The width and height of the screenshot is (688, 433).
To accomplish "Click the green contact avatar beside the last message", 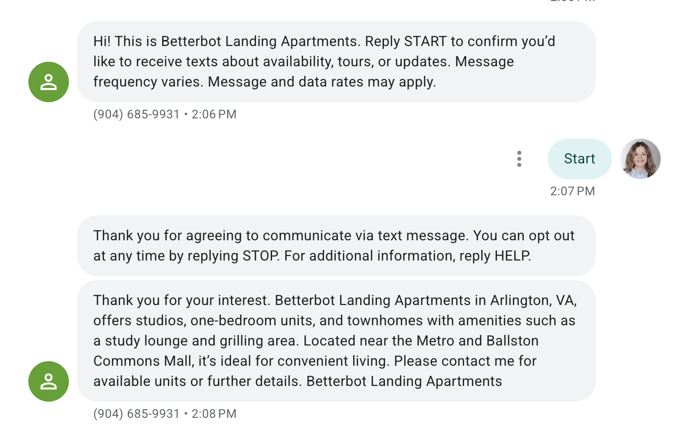I will point(48,381).
